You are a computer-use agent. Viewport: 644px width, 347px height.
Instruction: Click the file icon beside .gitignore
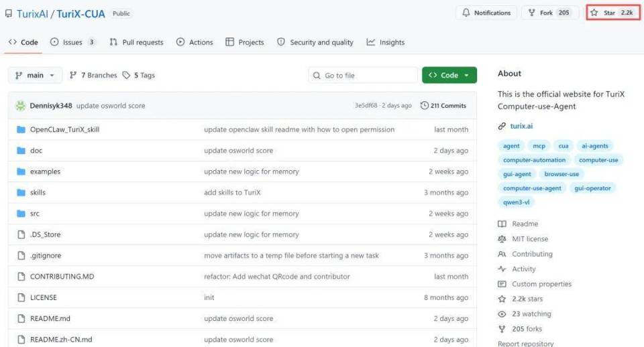click(x=21, y=255)
